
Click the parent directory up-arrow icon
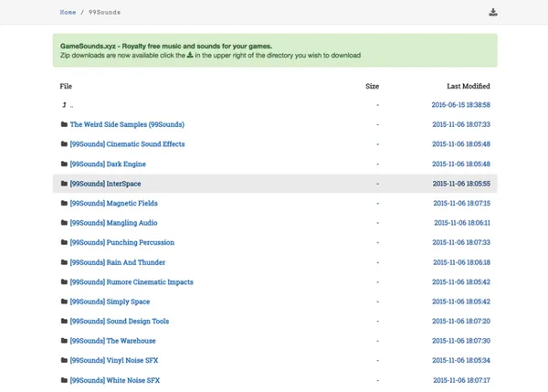64,105
